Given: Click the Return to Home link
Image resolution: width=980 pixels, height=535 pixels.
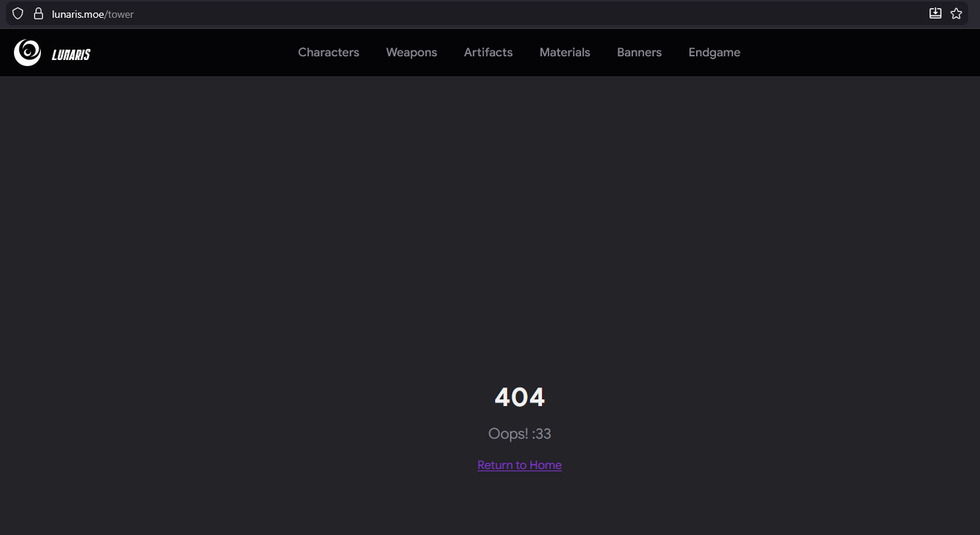Looking at the screenshot, I should (520, 465).
